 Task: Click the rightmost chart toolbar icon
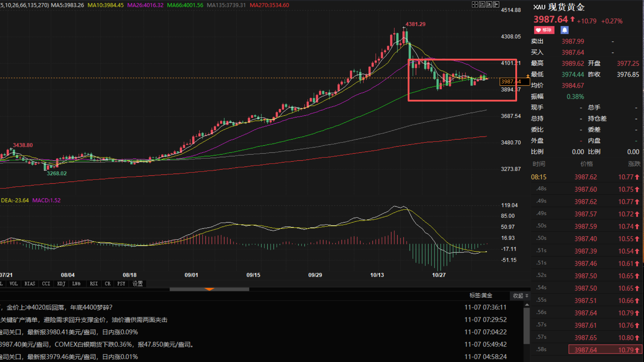pyautogui.click(x=496, y=4)
